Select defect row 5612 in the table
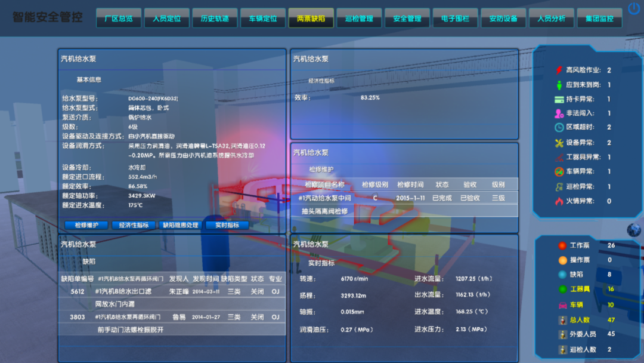This screenshot has height=363, width=644. [172, 292]
